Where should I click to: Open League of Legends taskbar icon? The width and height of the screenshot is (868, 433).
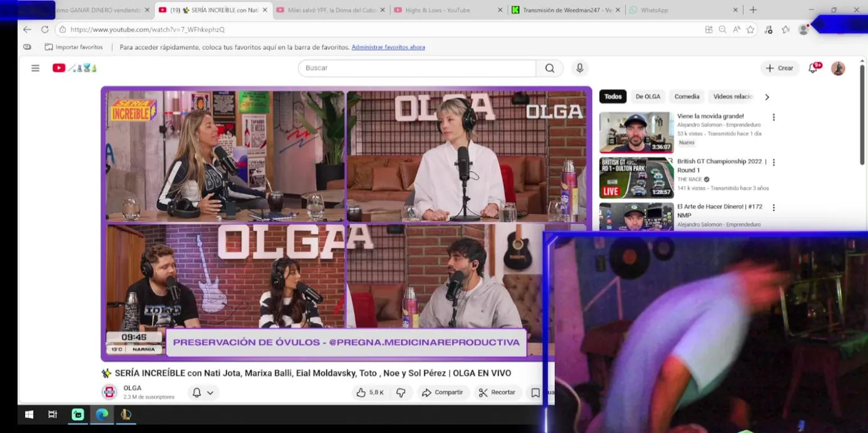[x=126, y=414]
